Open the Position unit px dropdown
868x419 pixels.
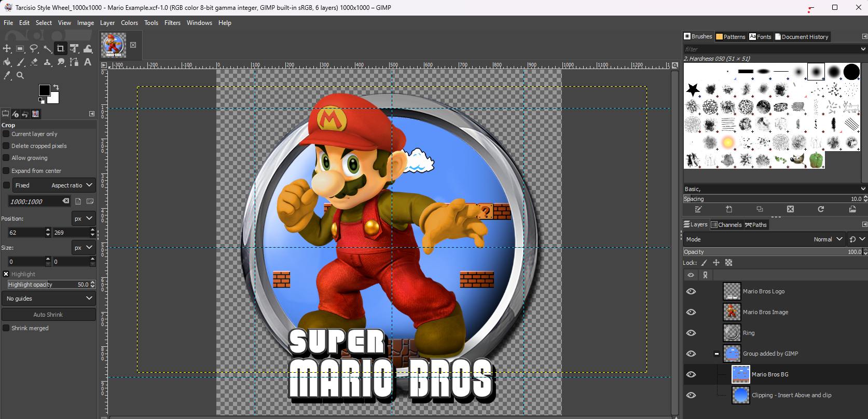coord(84,219)
